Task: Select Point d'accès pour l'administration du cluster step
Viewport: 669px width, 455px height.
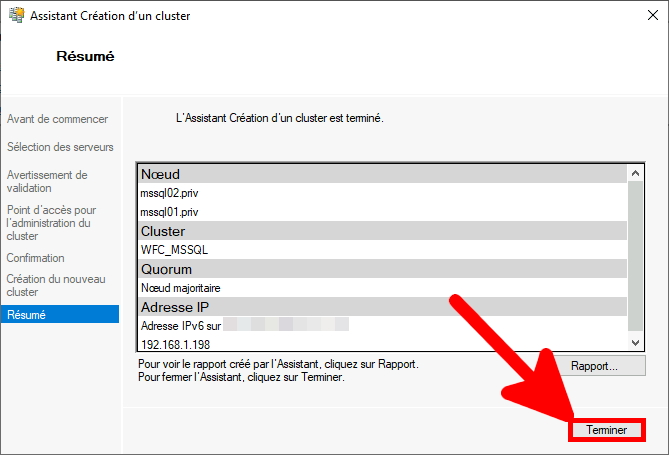Action: [51, 223]
